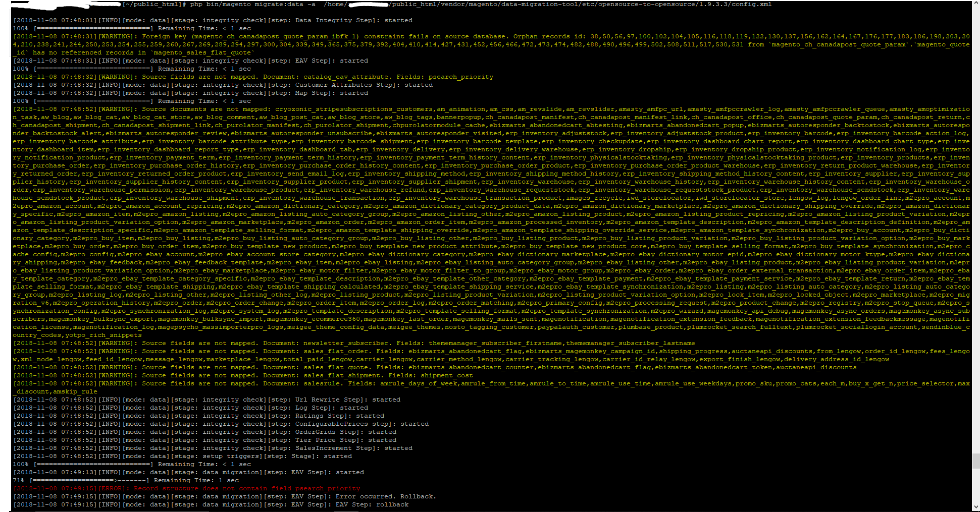Click the 71% progress bar line
This screenshot has width=980, height=512.
coord(126,481)
